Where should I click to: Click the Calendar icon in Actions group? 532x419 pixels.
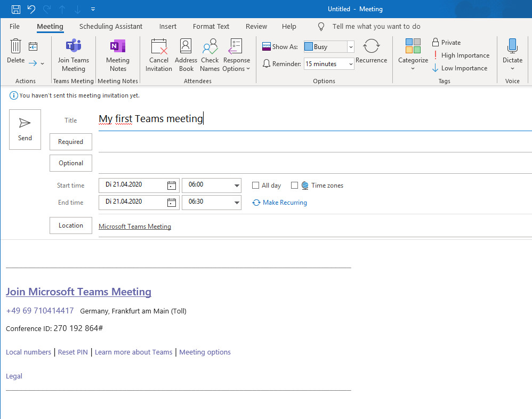[33, 46]
